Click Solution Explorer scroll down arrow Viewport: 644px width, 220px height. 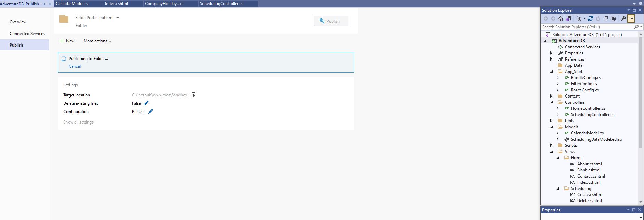tap(641, 202)
